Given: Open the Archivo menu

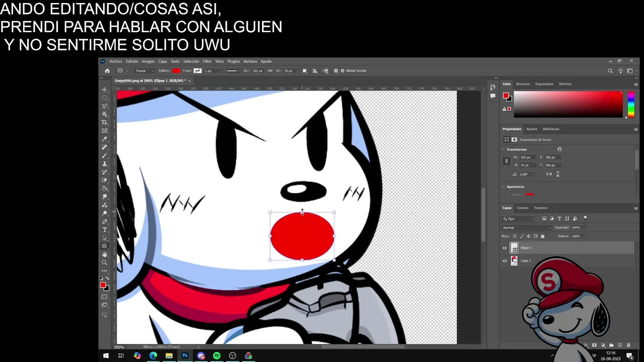Looking at the screenshot, I should pos(116,61).
